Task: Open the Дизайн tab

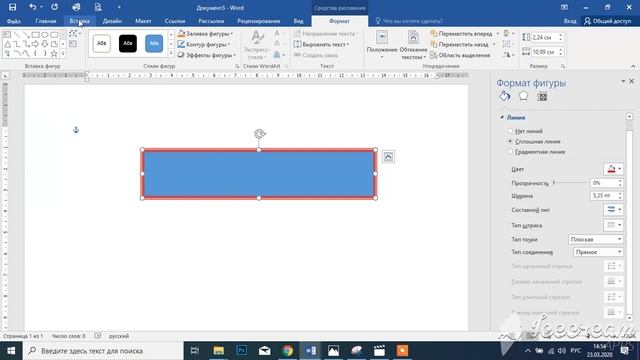Action: tap(112, 21)
